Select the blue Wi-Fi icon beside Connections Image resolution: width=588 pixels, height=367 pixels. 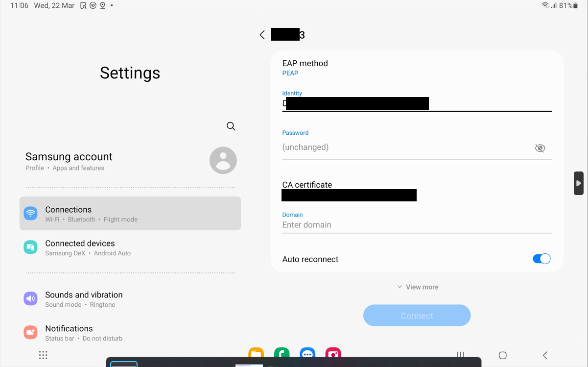(30, 213)
